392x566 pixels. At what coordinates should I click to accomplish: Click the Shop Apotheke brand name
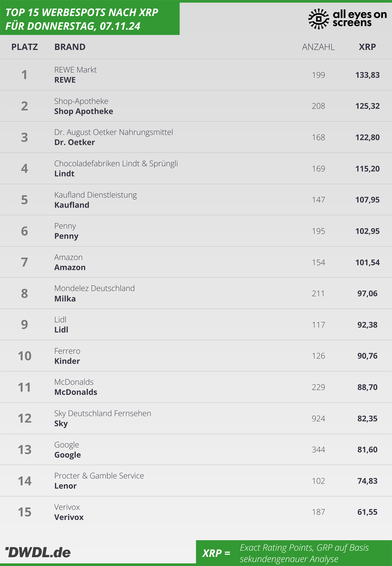[84, 111]
